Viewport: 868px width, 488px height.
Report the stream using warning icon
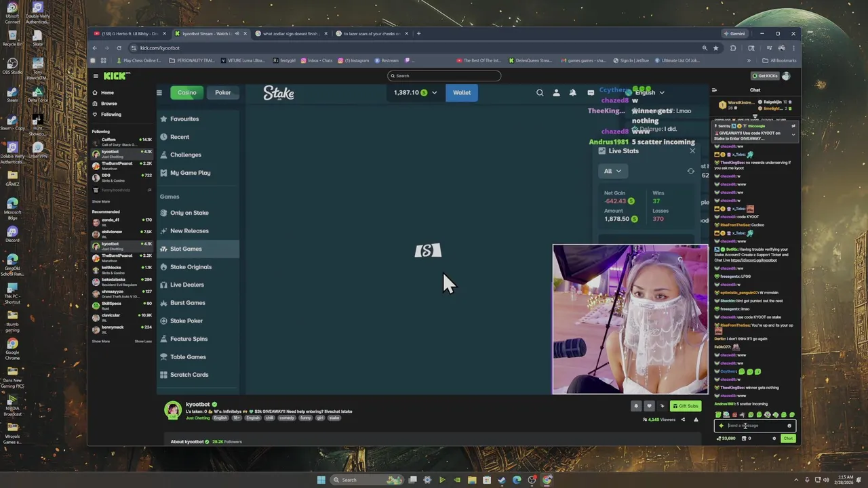tap(696, 420)
